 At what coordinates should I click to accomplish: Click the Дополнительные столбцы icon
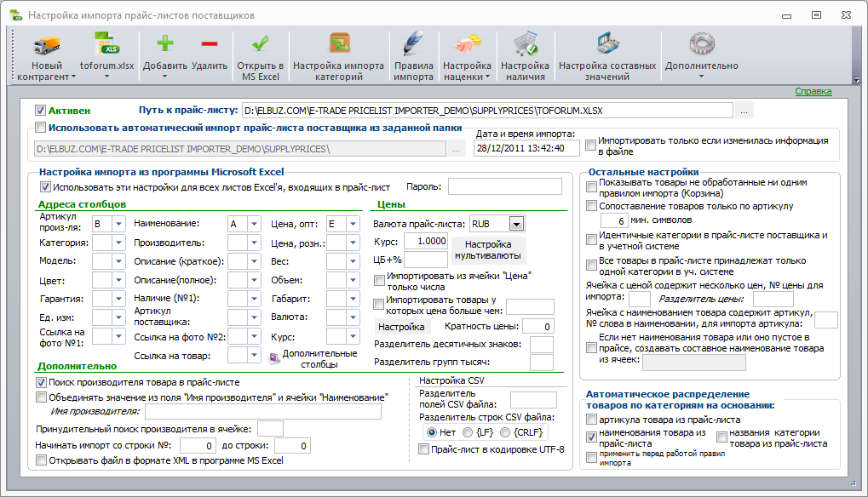[274, 359]
